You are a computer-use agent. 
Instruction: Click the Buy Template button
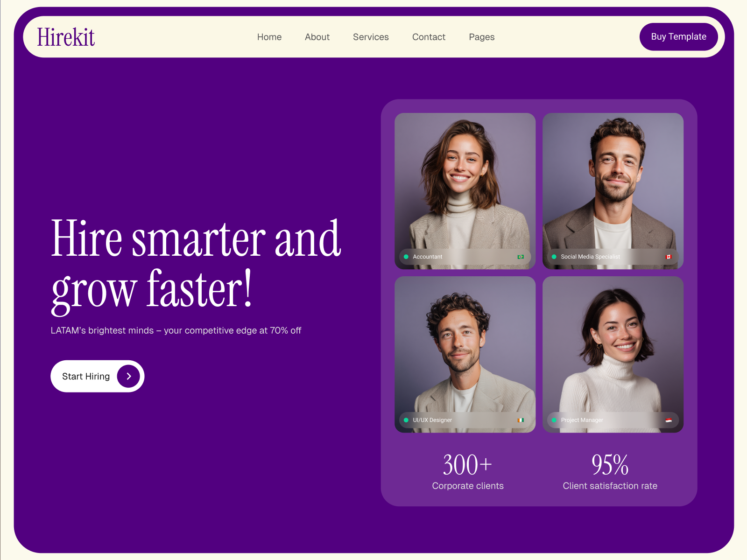point(678,37)
